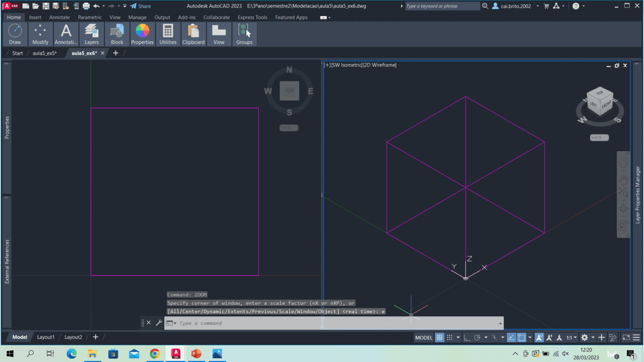Open the Clipboard ribbon panel

point(193,34)
